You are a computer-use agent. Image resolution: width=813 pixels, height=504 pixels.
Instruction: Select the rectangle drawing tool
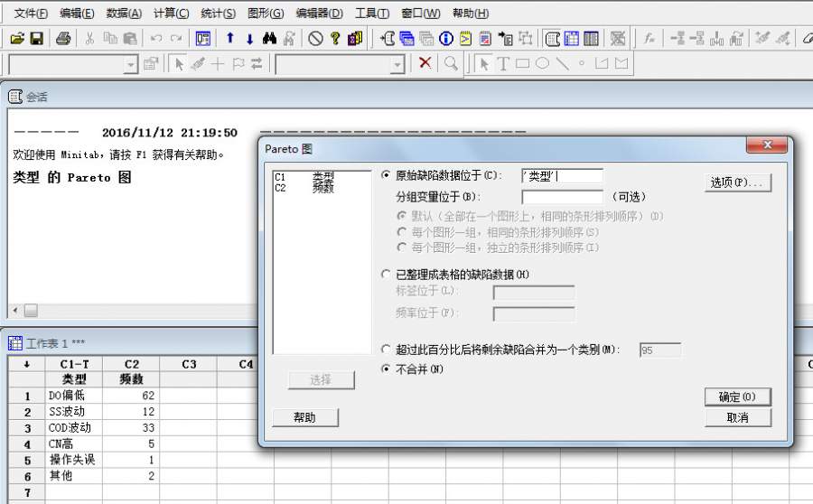[x=522, y=64]
